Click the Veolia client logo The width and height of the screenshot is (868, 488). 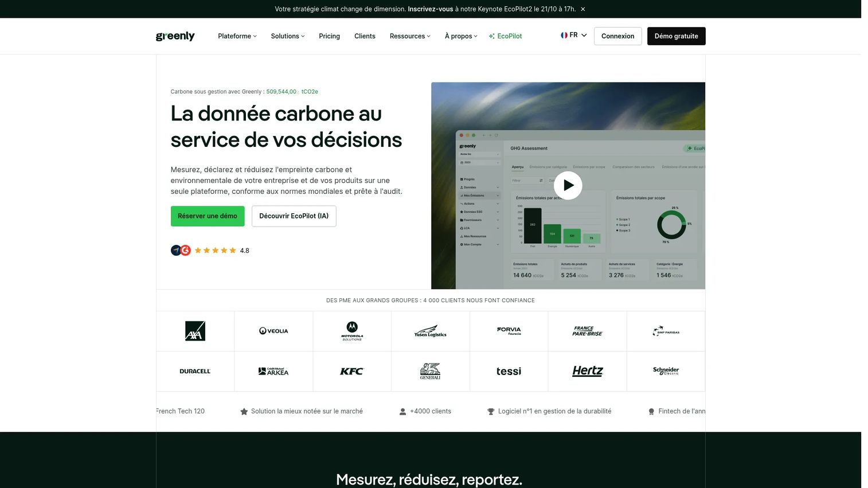point(273,331)
